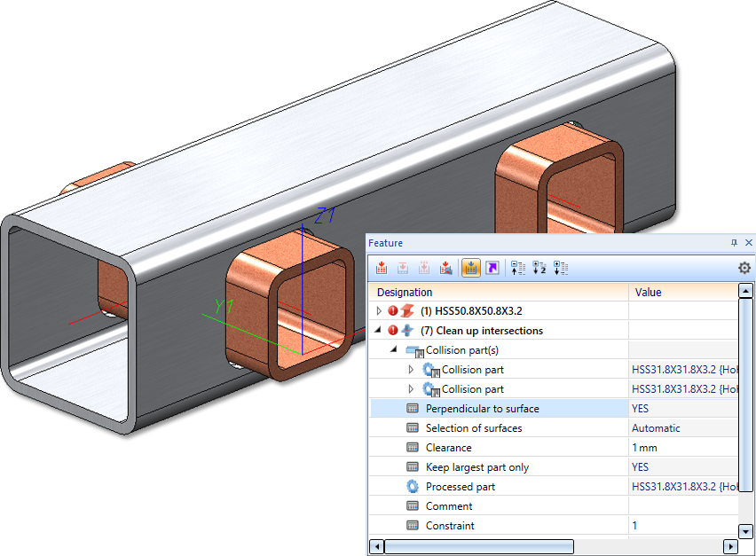Click the Comment parameter icon

[413, 505]
